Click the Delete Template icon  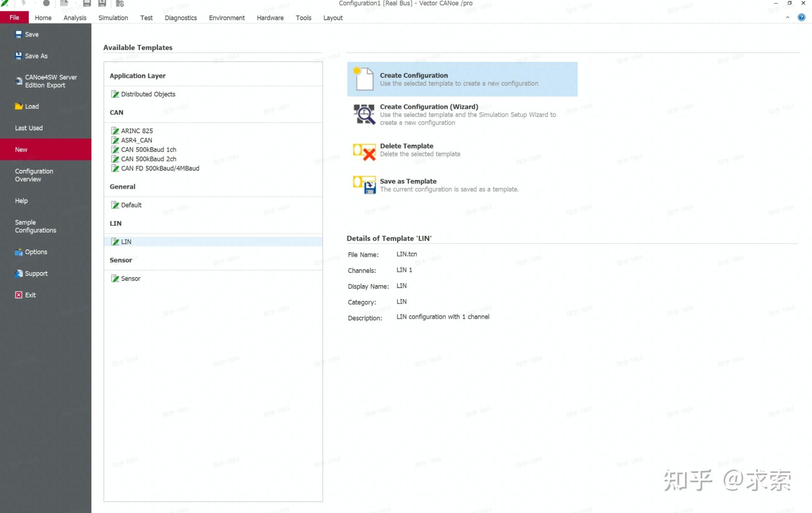[x=364, y=151]
